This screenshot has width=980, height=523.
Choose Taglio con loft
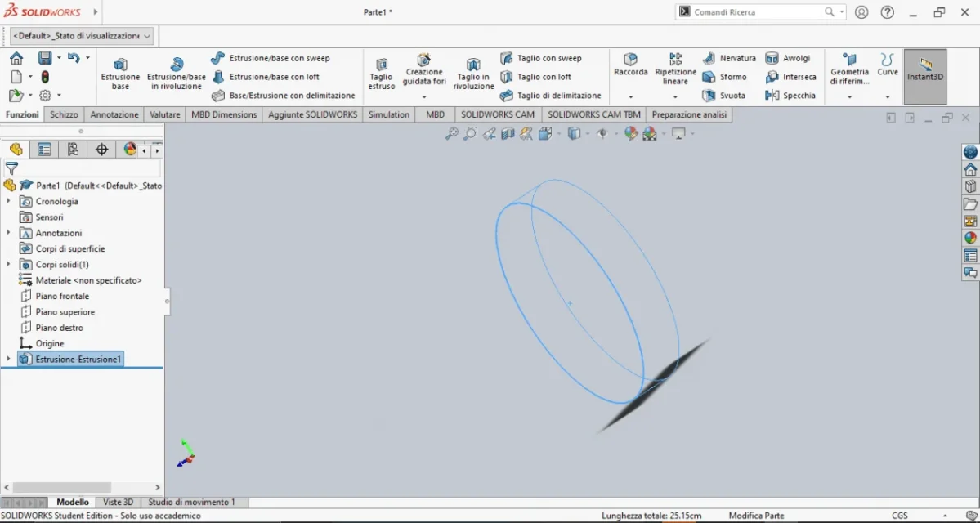click(535, 77)
